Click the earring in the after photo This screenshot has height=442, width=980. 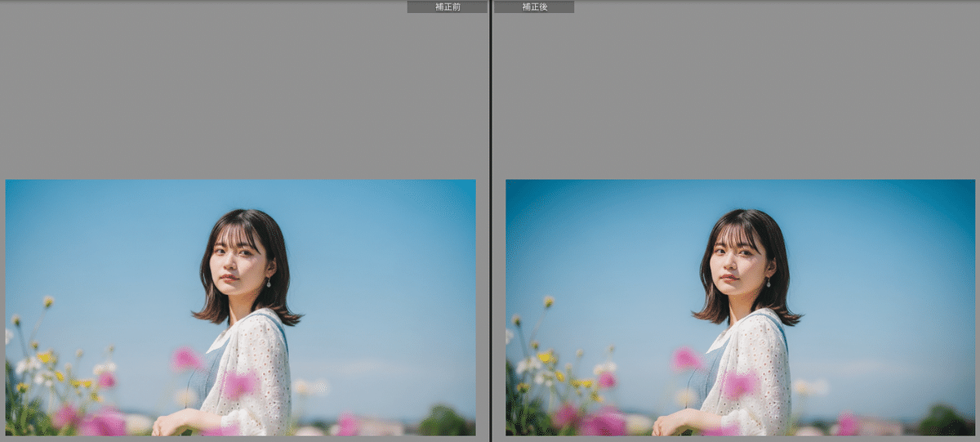[768, 283]
